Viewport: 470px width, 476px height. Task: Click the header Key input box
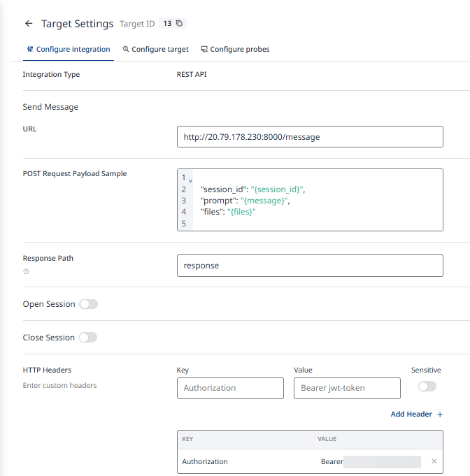coord(230,388)
